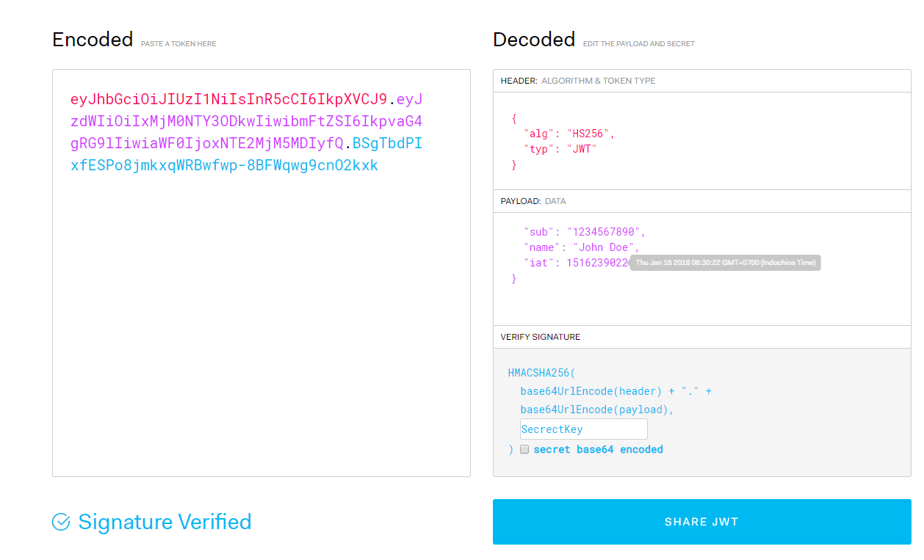Click the "name": "John Doe" payload line
Image resolution: width=924 pixels, height=560 pixels.
pyautogui.click(x=581, y=247)
